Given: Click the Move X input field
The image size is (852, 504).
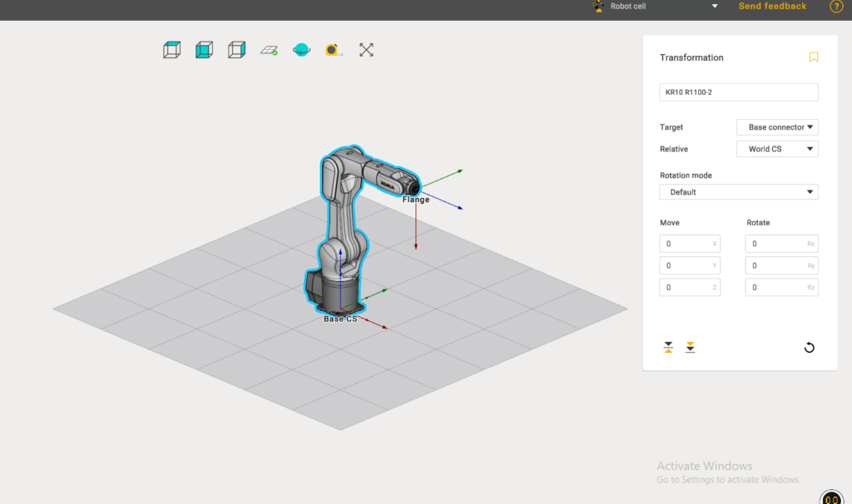Looking at the screenshot, I should click(x=689, y=244).
